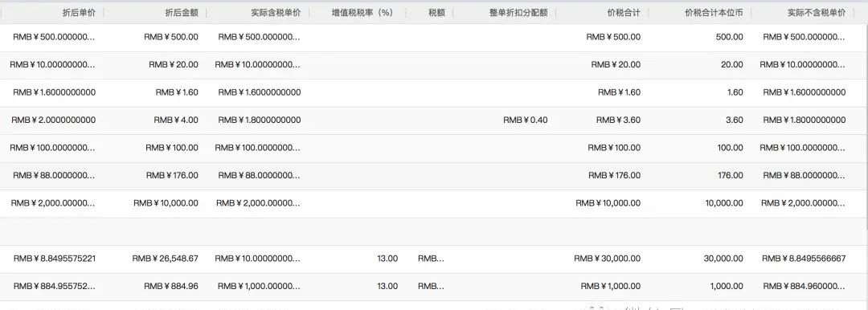Click the 实际不含税单价 column header
The image size is (868, 310).
point(817,13)
